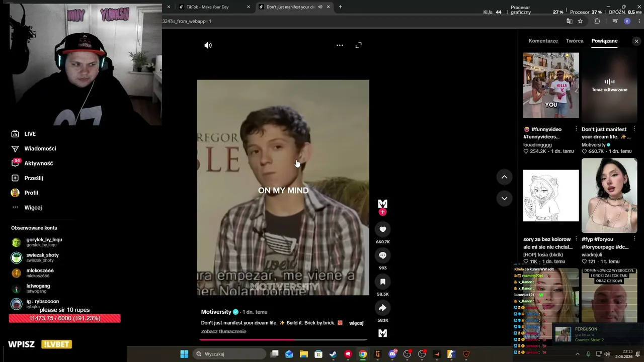This screenshot has width=644, height=362.
Task: Switch to the Twórca tab
Action: click(x=575, y=41)
